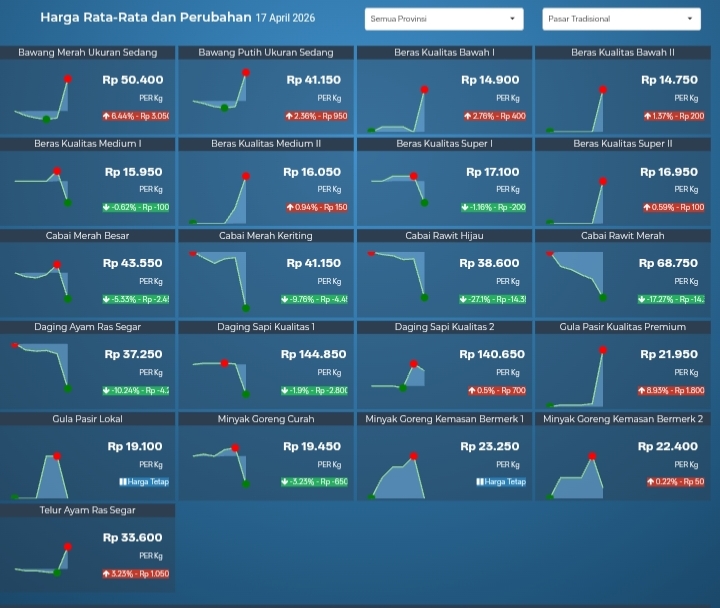Click the Harga Tetap badge on Gula Pasir Lokal
720x608 pixels.
click(x=144, y=482)
